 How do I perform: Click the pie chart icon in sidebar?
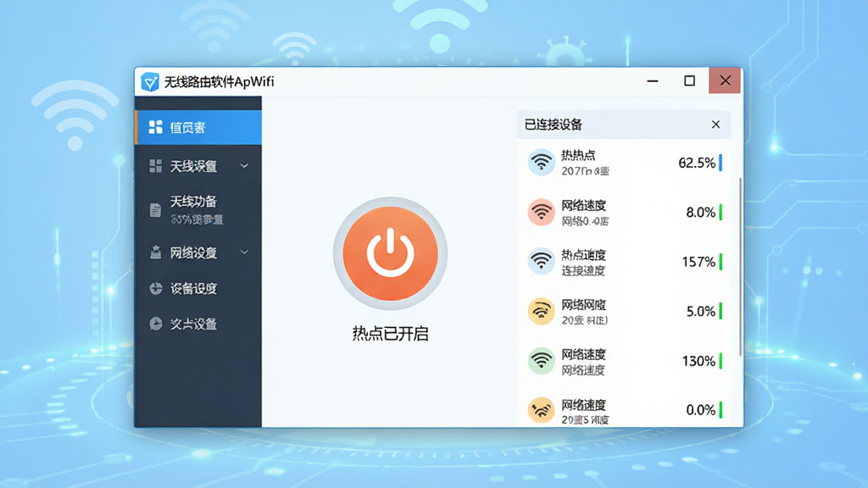click(156, 288)
